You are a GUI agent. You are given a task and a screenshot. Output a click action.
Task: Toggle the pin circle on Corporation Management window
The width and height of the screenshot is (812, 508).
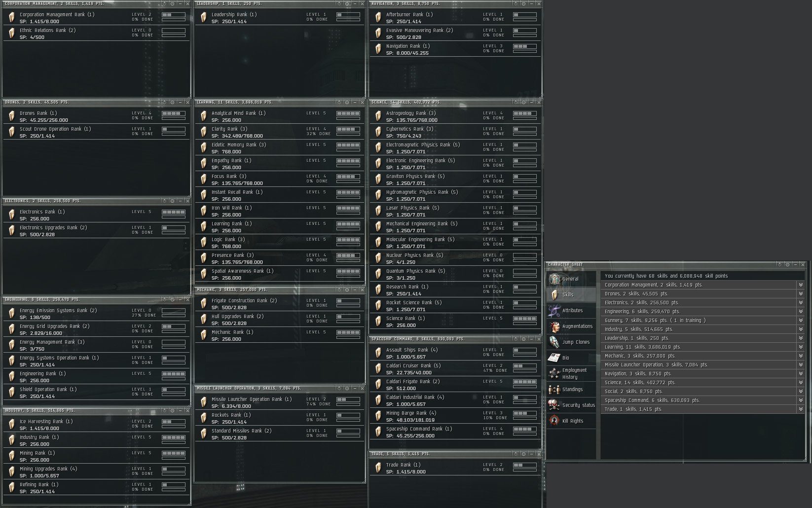click(172, 3)
